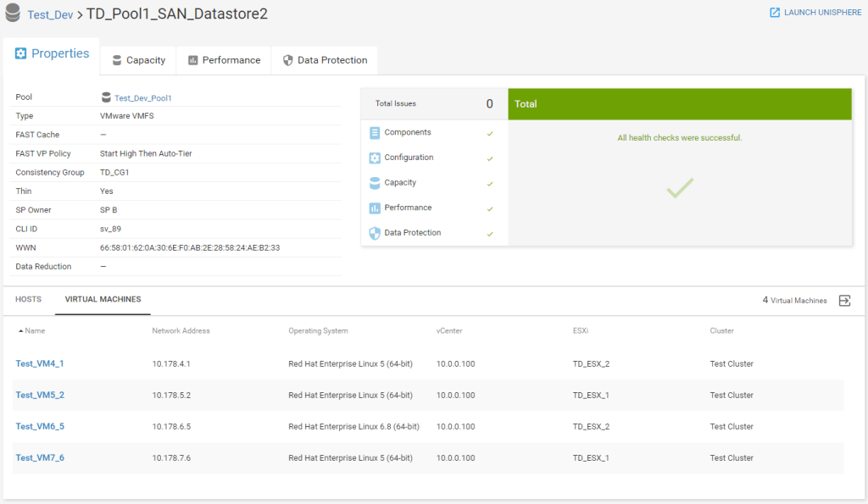The height and width of the screenshot is (504, 868).
Task: Switch to the Hosts sub-tab
Action: (28, 300)
